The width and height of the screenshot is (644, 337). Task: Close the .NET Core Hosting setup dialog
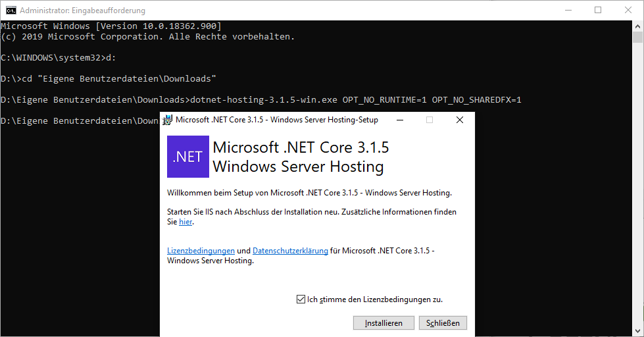[x=460, y=120]
